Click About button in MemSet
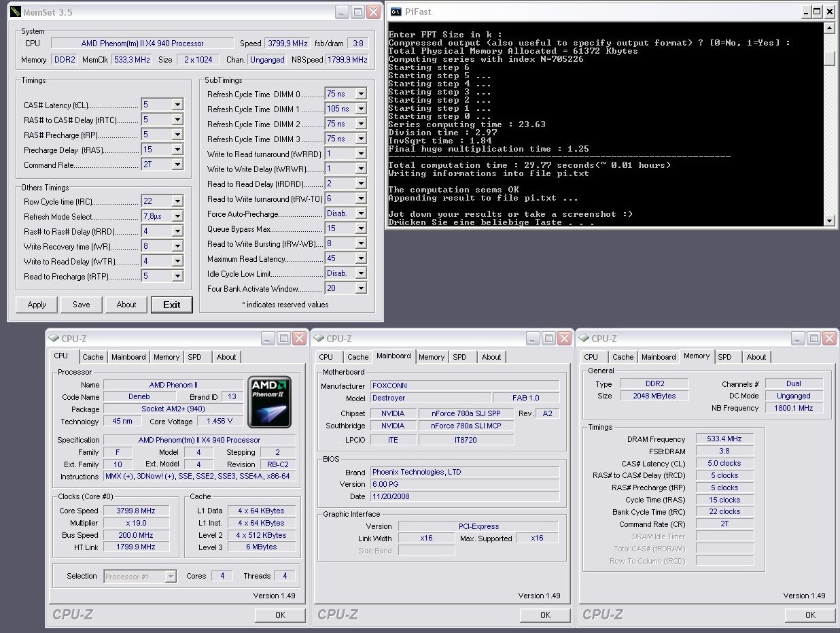 (x=126, y=305)
